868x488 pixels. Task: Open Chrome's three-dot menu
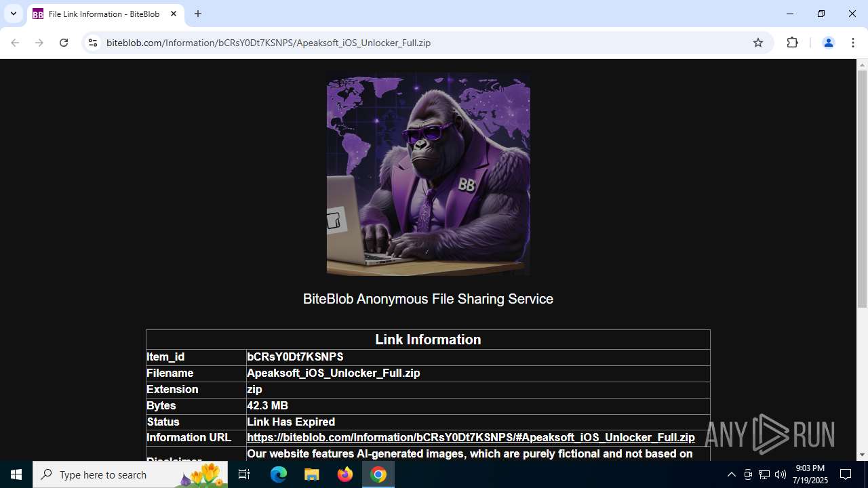[852, 43]
